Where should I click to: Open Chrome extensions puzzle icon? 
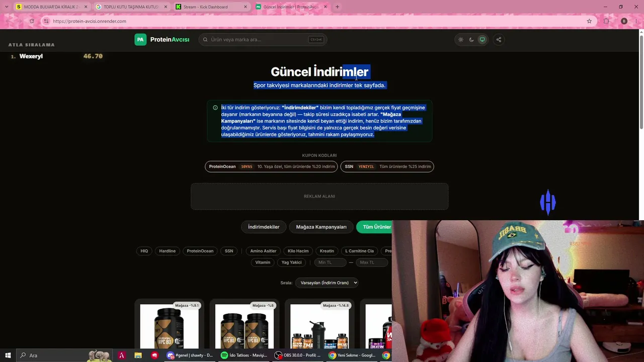606,21
